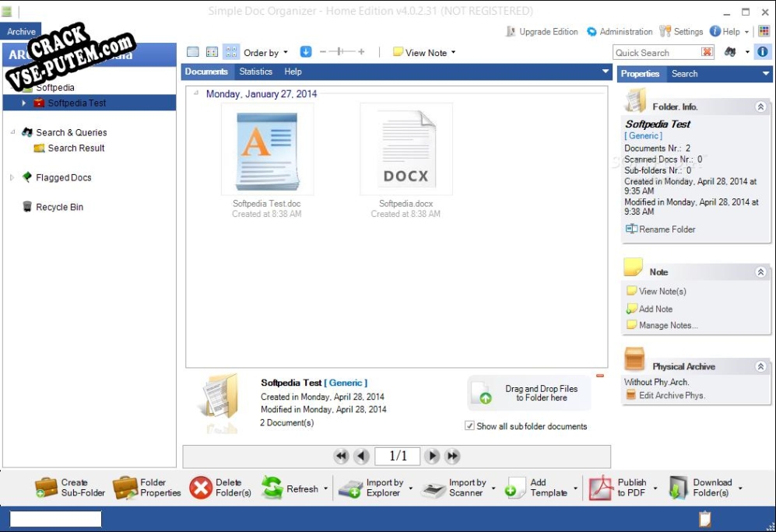Click the Refresh icon in bottom toolbar
The width and height of the screenshot is (776, 532).
tap(273, 488)
